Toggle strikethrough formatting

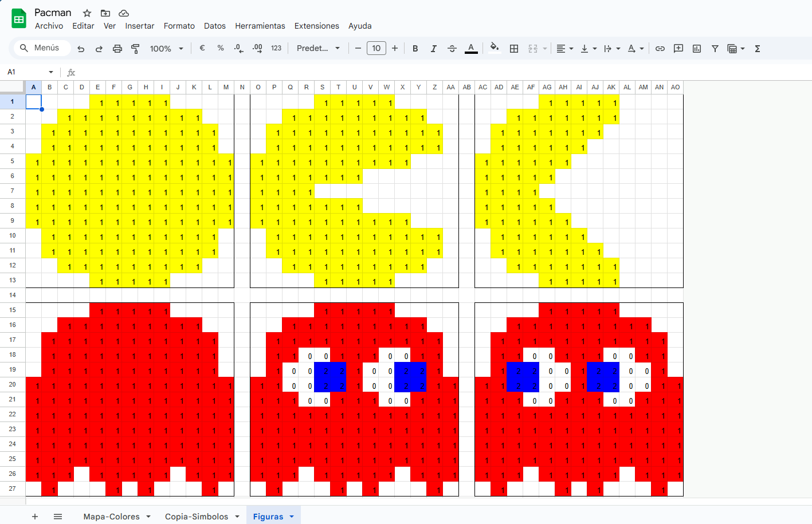click(x=452, y=49)
